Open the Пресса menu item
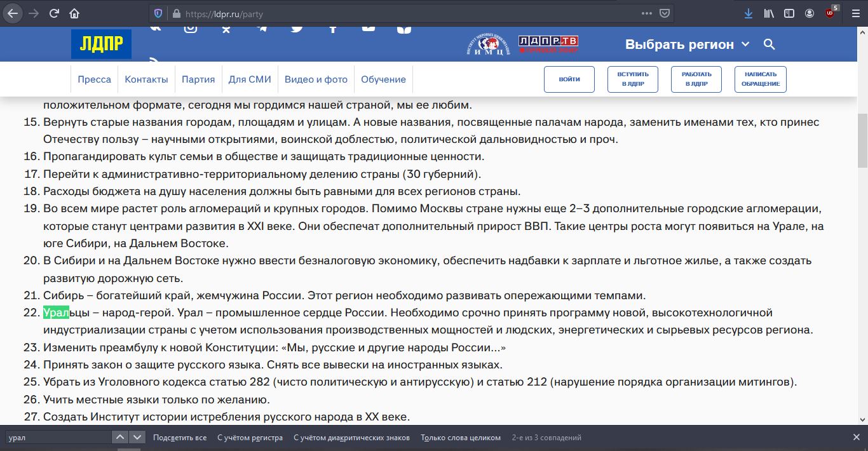The width and height of the screenshot is (868, 451). pyautogui.click(x=94, y=79)
